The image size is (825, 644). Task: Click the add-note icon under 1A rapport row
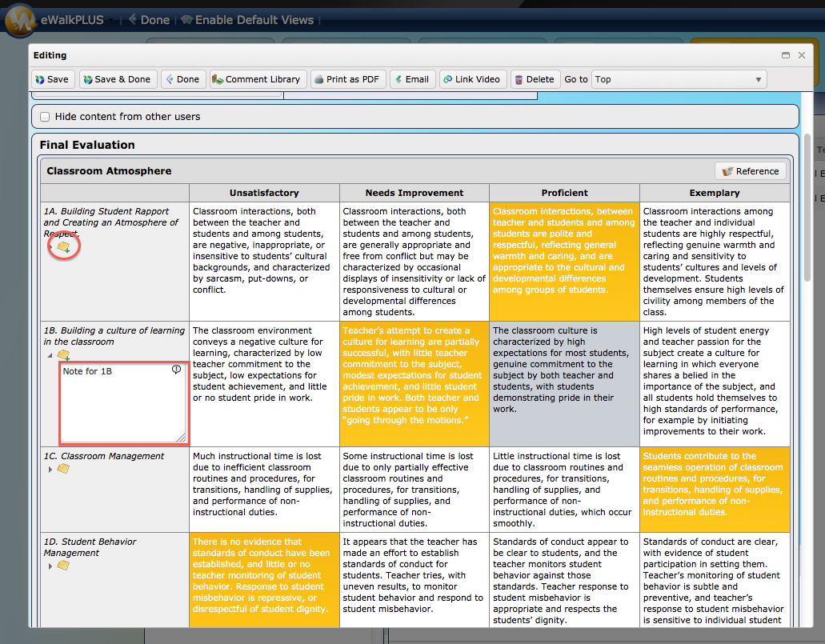[x=64, y=246]
